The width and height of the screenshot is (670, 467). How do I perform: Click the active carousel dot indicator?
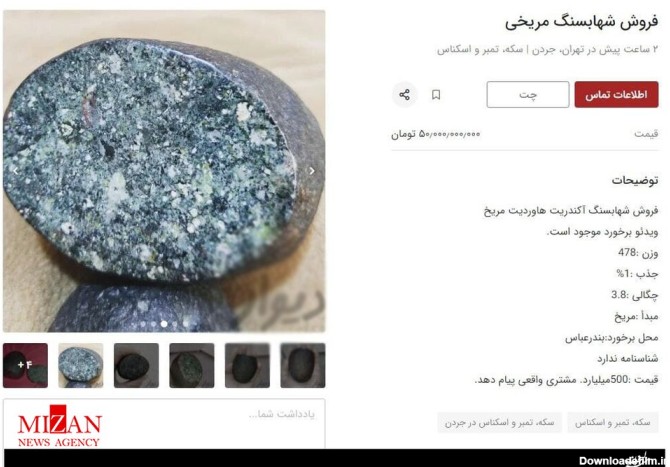164,324
